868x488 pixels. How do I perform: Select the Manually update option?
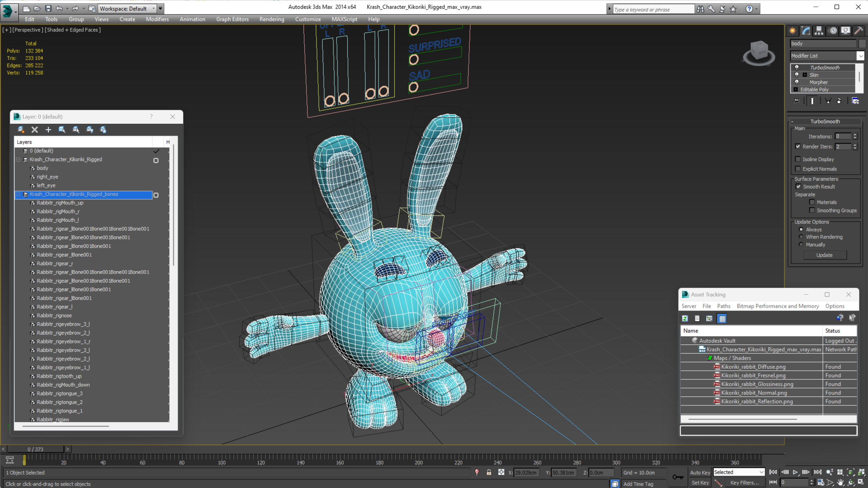tap(801, 244)
